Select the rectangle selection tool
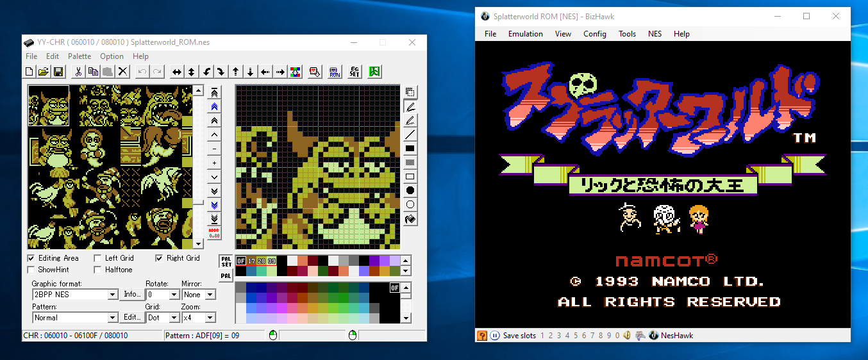Image resolution: width=868 pixels, height=360 pixels. pyautogui.click(x=410, y=92)
